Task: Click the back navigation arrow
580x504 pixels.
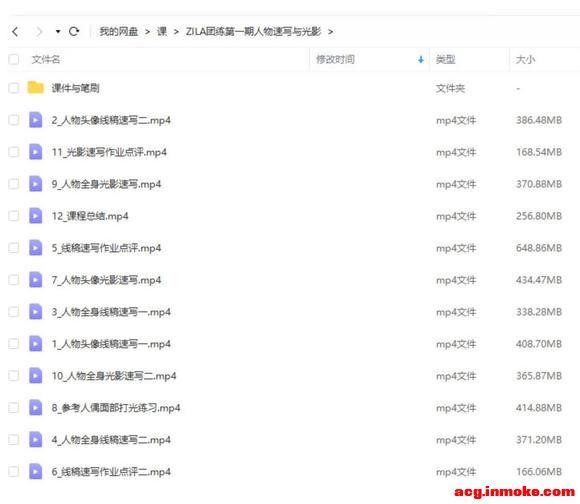Action: pyautogui.click(x=15, y=32)
